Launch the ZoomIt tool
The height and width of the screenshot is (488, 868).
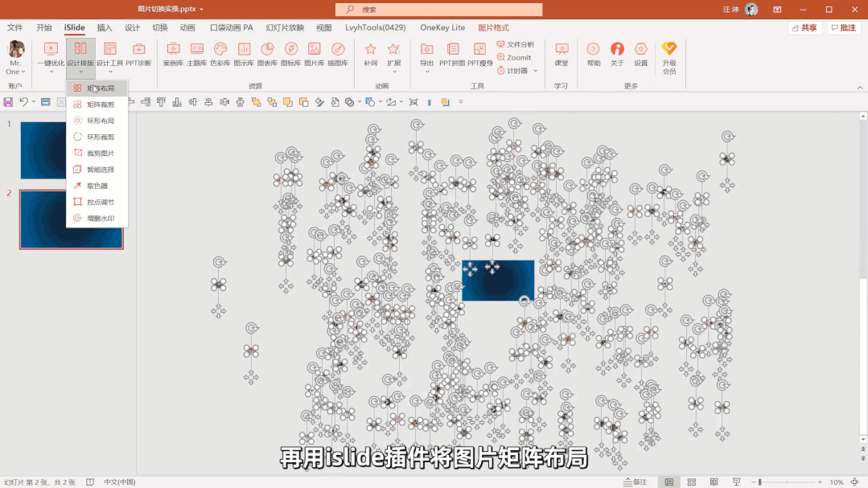coord(514,58)
